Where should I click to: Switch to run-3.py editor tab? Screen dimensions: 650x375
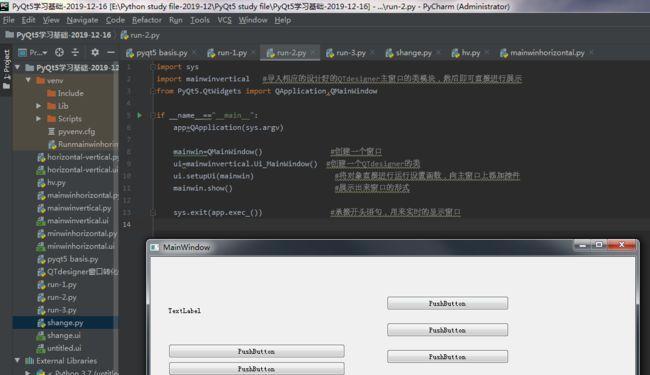351,53
